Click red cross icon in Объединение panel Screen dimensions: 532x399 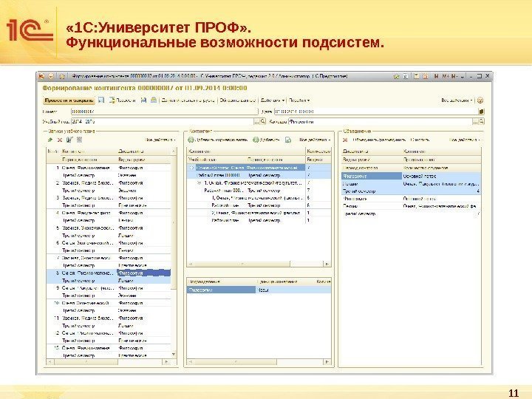pos(345,140)
